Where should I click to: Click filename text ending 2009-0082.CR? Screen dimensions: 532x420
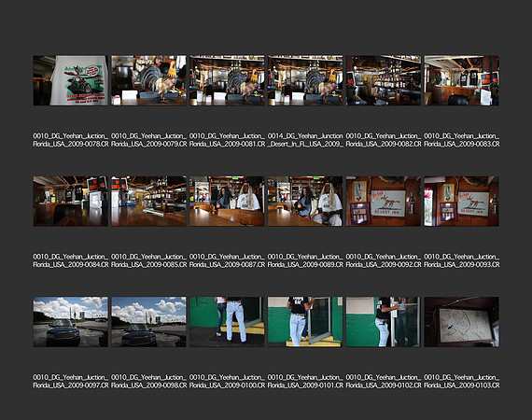click(x=384, y=140)
